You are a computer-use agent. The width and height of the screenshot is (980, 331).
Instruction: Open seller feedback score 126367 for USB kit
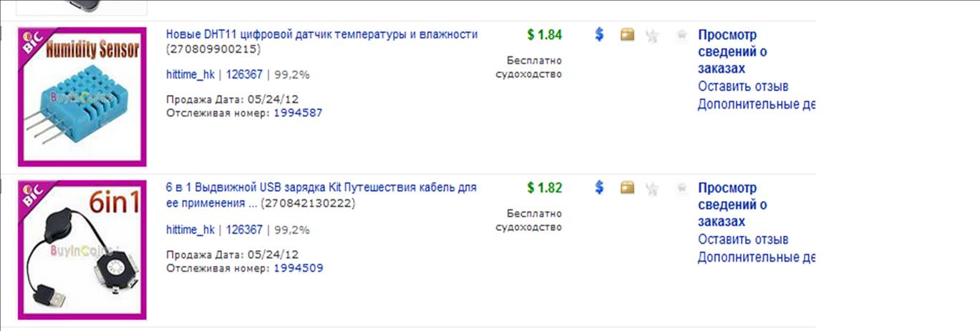click(244, 229)
